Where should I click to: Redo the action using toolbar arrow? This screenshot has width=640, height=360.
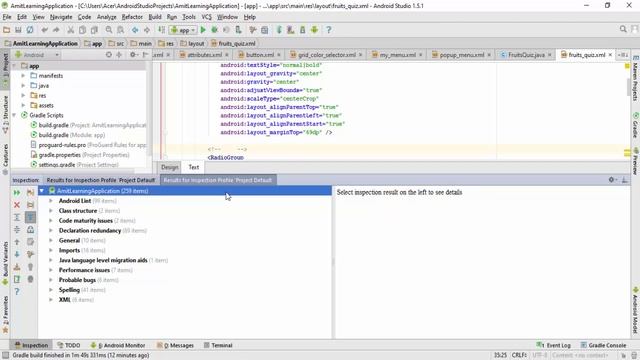pos(56,30)
